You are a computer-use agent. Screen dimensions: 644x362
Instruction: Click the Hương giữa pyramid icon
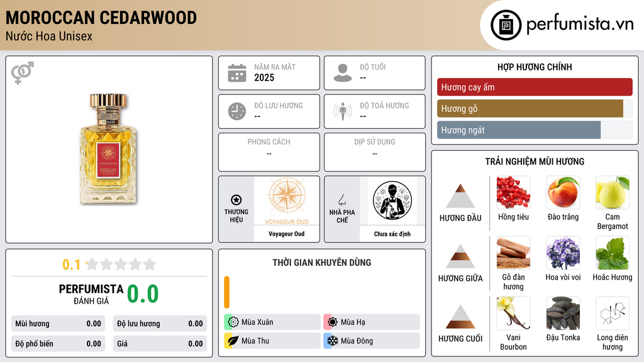tap(460, 256)
